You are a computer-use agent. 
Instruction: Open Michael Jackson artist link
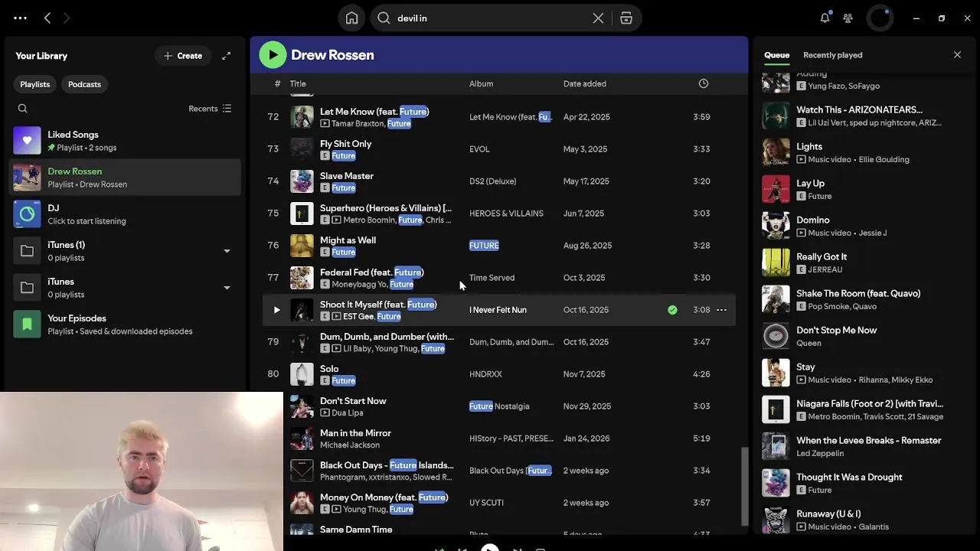[350, 445]
